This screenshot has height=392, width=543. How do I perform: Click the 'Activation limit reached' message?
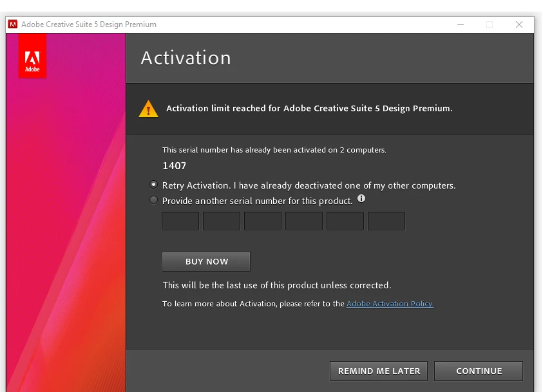[309, 109]
